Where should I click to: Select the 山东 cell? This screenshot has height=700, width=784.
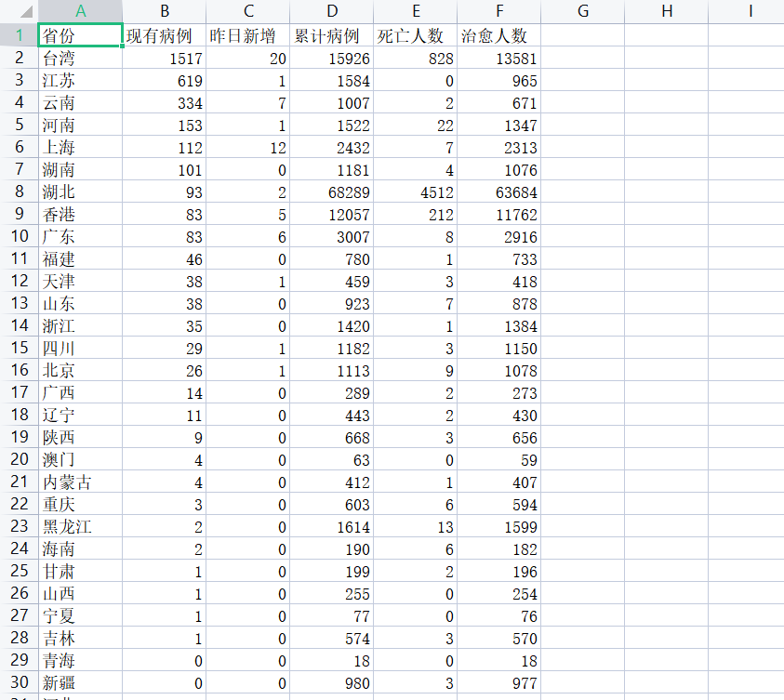pyautogui.click(x=81, y=304)
